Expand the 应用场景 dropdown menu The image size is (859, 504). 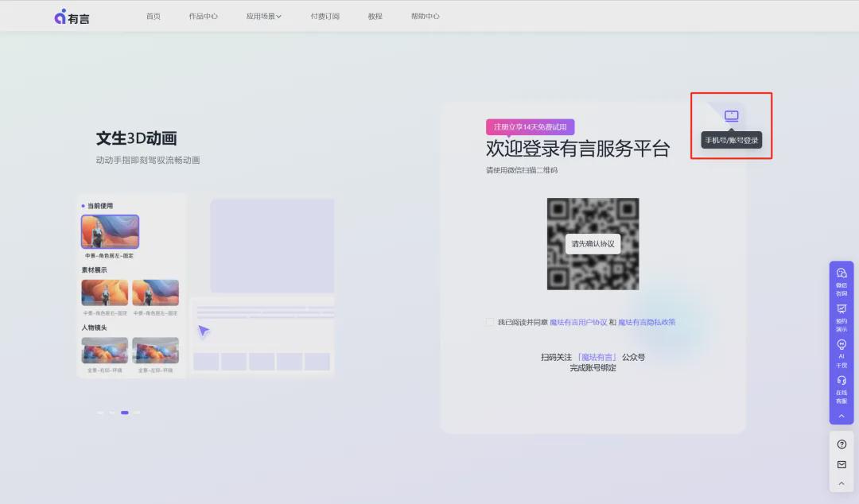click(x=262, y=16)
